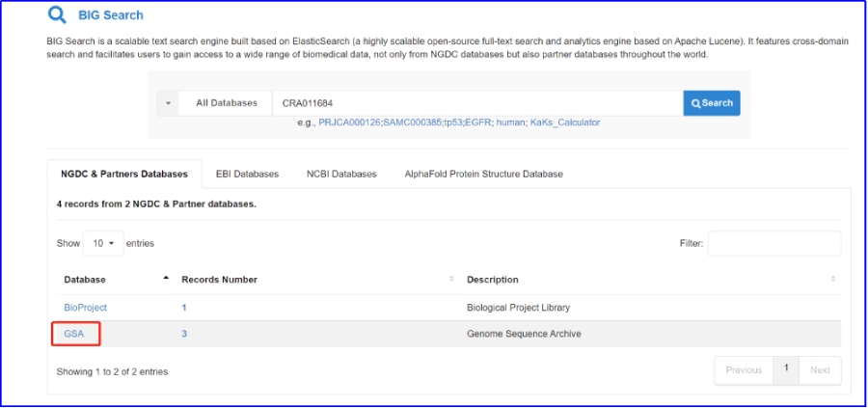Expand the Show entries count dropdown

point(102,243)
